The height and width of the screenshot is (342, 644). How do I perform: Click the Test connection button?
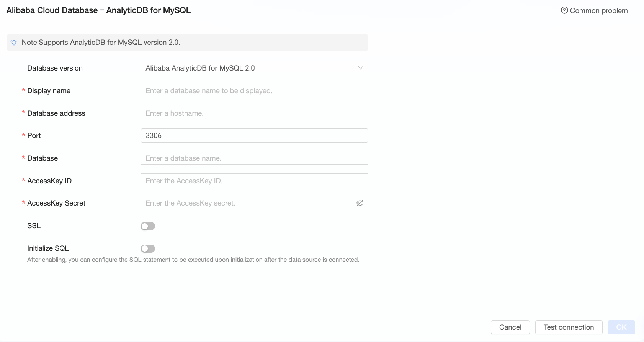pos(569,327)
